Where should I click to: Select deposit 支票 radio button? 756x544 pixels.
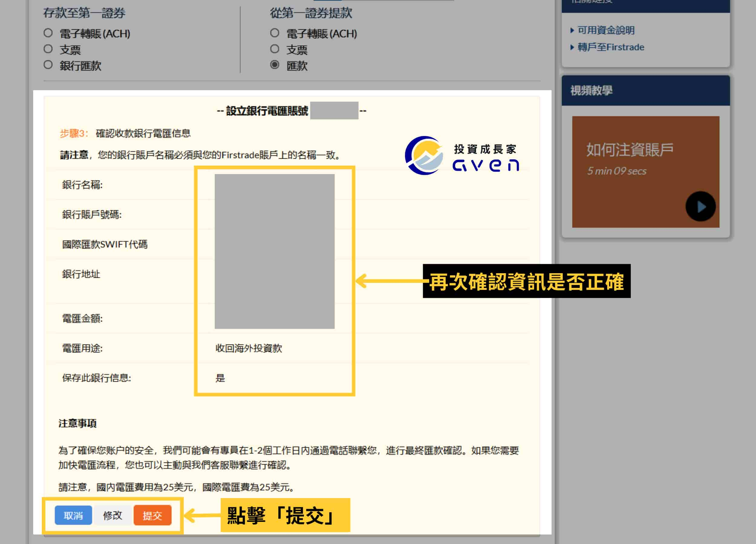48,49
